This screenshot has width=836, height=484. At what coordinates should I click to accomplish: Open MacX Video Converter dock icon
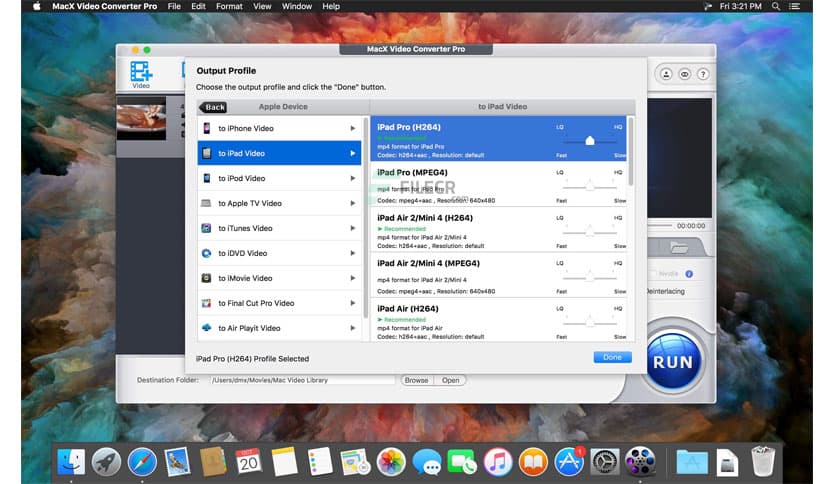click(x=640, y=462)
